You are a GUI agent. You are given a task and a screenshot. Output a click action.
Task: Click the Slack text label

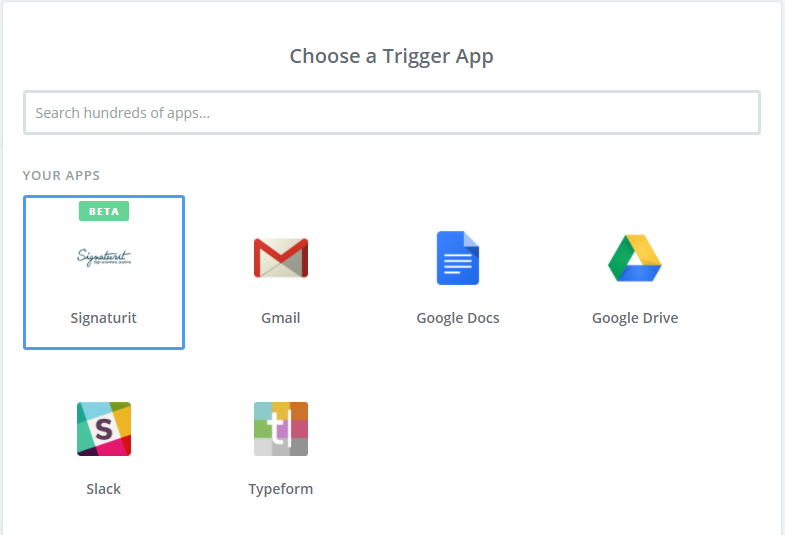click(104, 488)
